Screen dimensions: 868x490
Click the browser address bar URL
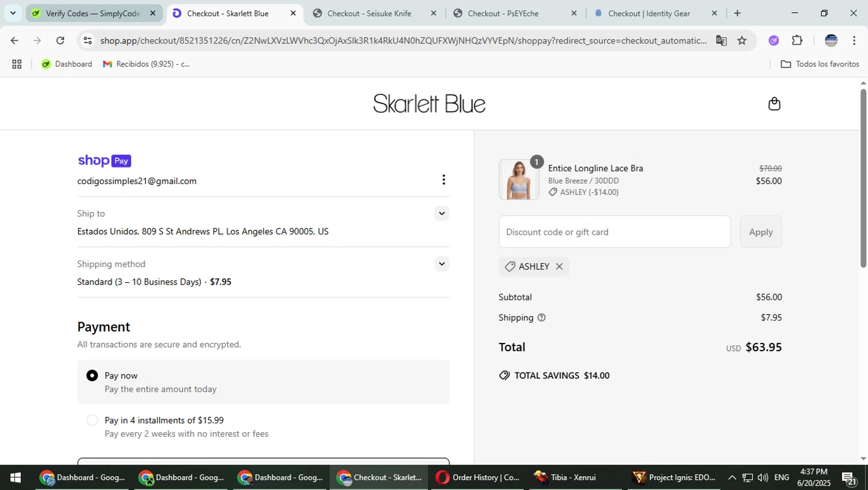pos(403,40)
